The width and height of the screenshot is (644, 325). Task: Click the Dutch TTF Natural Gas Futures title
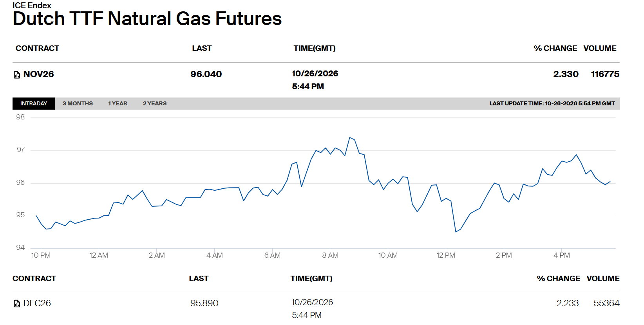click(x=147, y=19)
